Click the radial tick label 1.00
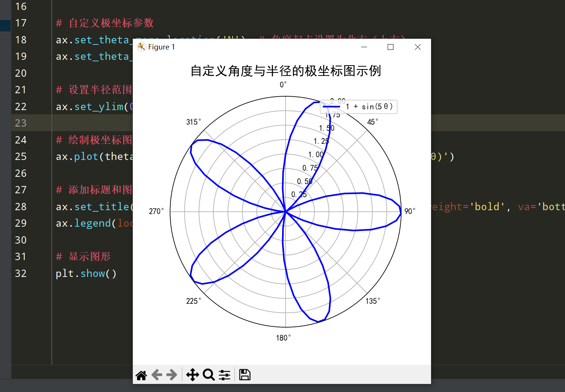The width and height of the screenshot is (565, 392). 316,154
